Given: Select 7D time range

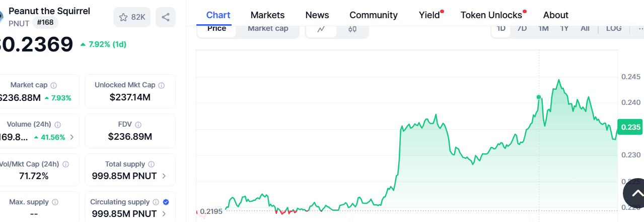Looking at the screenshot, I should pyautogui.click(x=522, y=28).
